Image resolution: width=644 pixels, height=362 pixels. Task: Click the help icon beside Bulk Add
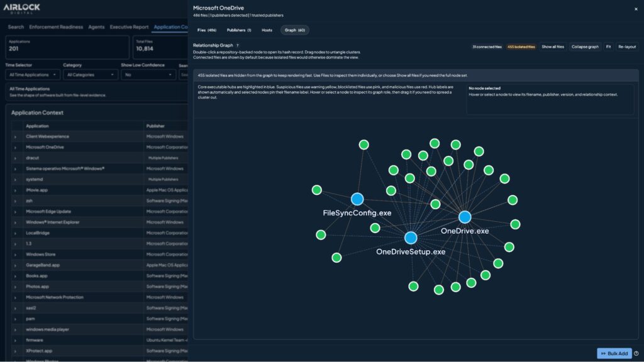(x=636, y=353)
